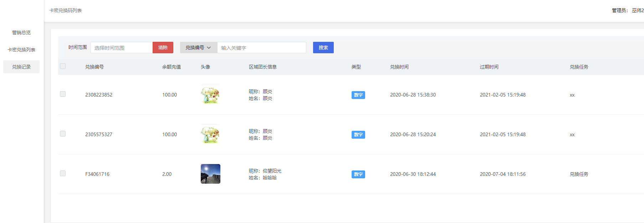Viewport: 644px width, 223px height.
Task: Click the 数字 type badge in row 2305575327
Action: point(358,135)
